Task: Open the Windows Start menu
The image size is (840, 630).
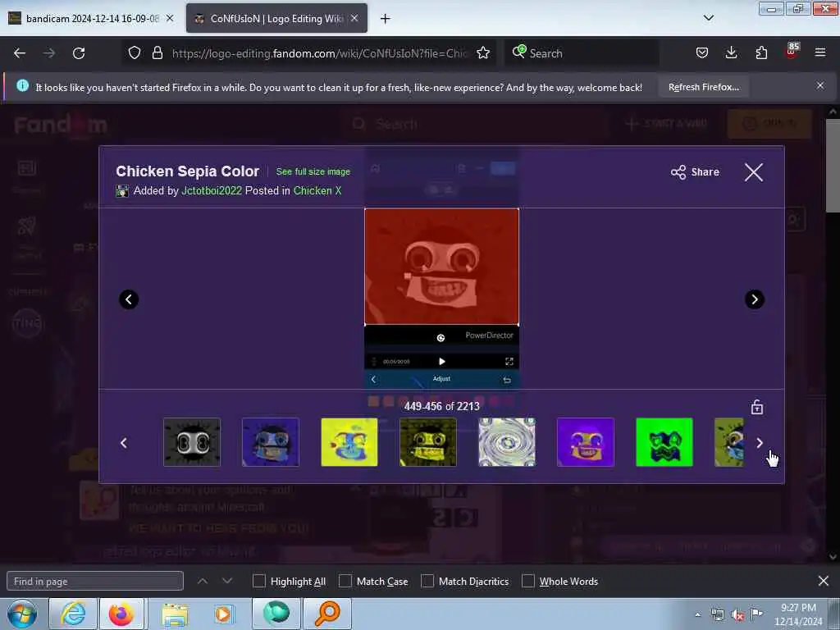Action: point(21,614)
